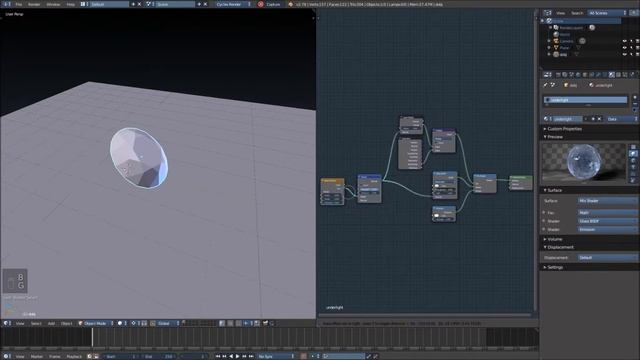The width and height of the screenshot is (640, 360).
Task: Click play reverse button in timeline
Action: pos(231,356)
